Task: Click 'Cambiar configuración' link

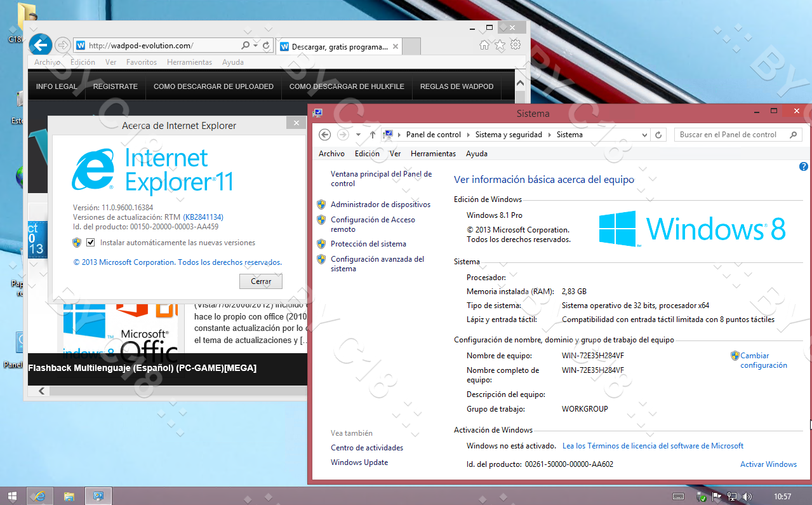Action: 764,360
